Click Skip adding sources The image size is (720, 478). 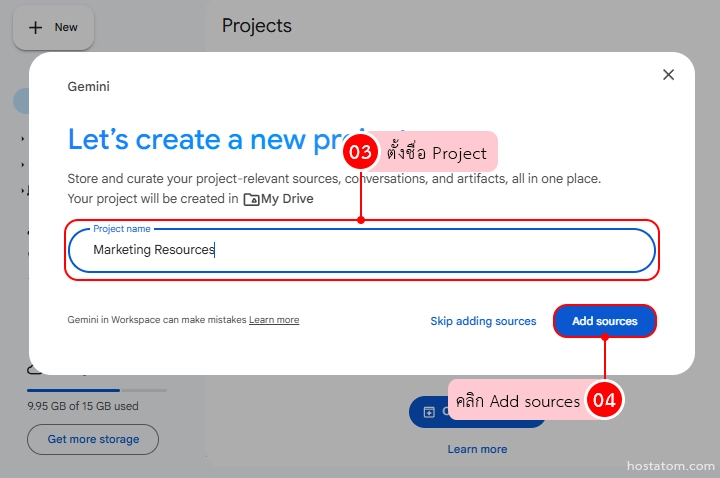point(483,321)
